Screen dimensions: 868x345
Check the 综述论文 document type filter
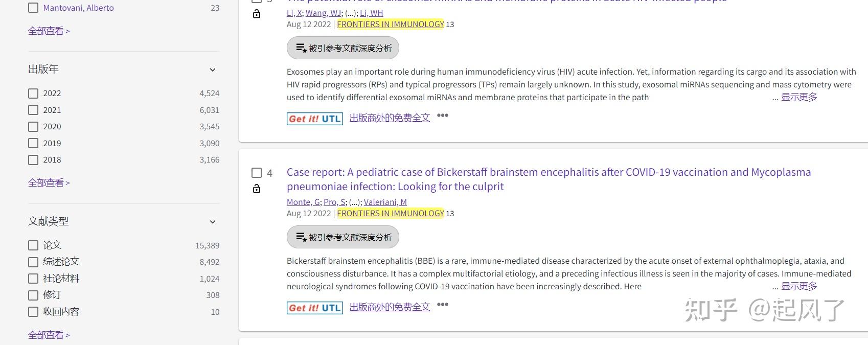pos(33,262)
